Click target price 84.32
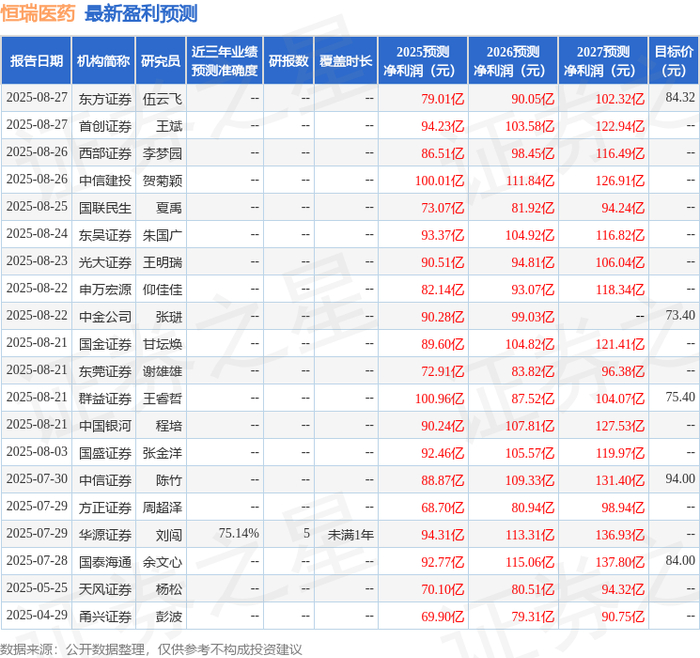This screenshot has height=658, width=700. (680, 97)
